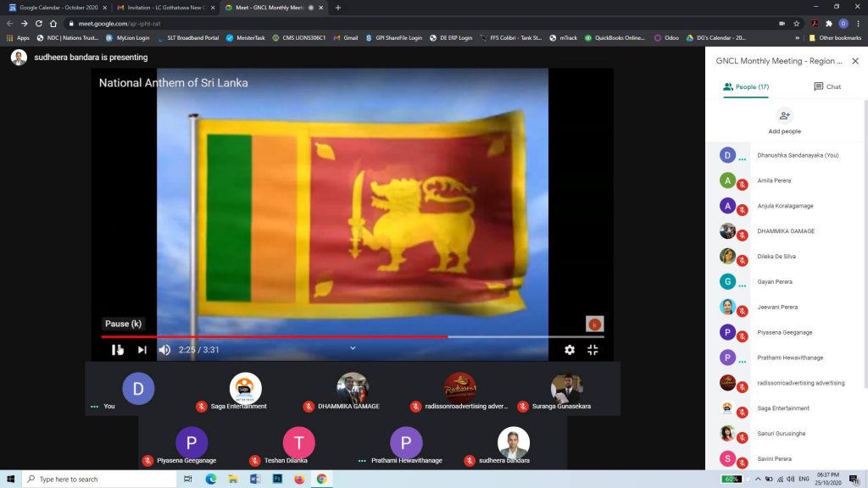Select Anjula Koralagamage in the people list

784,207
